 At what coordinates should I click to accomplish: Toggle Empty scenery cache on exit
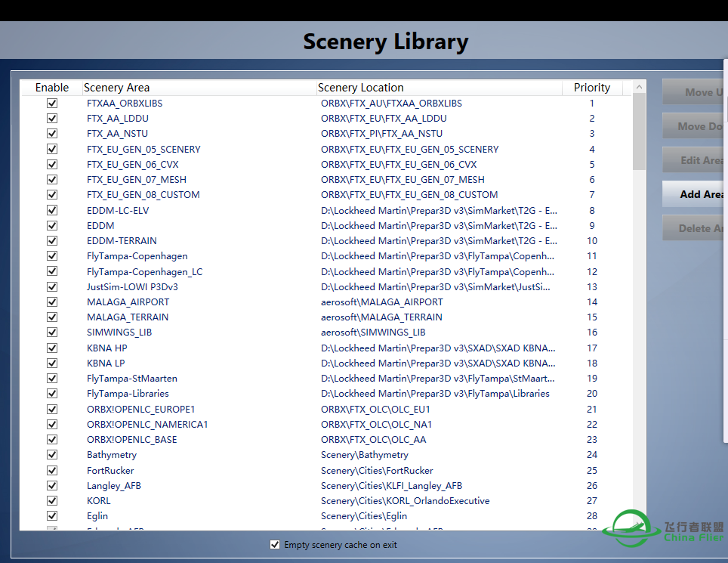click(275, 545)
